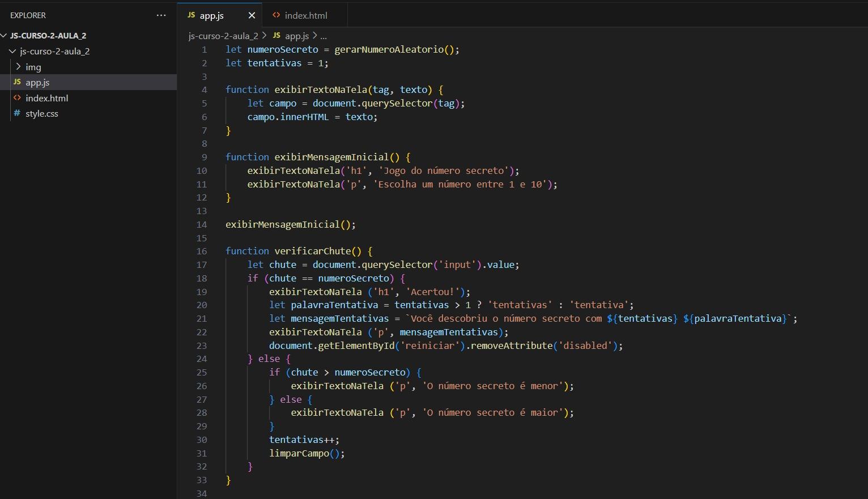868x499 pixels.
Task: Click app.js in the breadcrumb path
Action: (x=296, y=36)
